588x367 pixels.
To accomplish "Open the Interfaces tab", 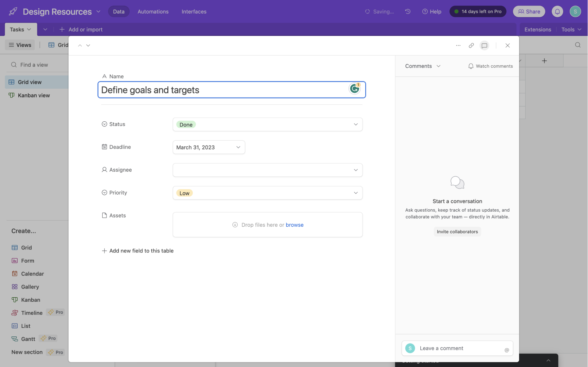I will [x=194, y=11].
